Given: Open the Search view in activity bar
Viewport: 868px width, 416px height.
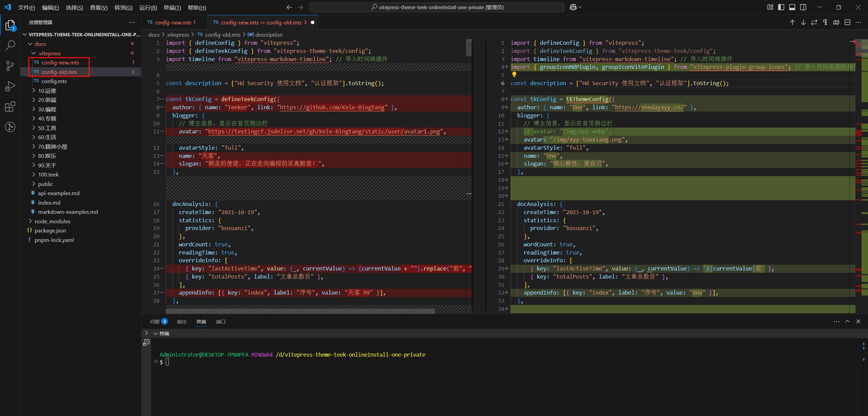Looking at the screenshot, I should (x=10, y=45).
